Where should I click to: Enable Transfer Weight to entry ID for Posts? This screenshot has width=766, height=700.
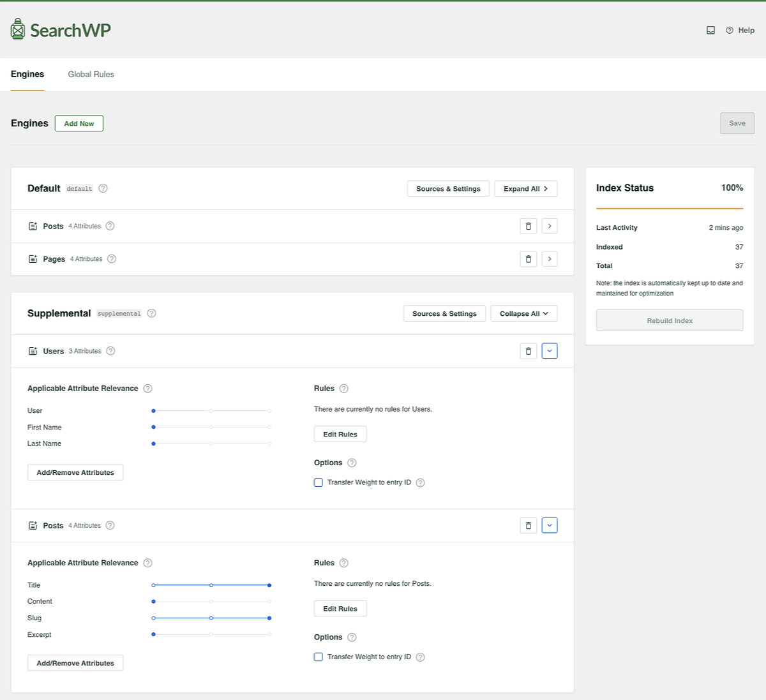tap(319, 657)
